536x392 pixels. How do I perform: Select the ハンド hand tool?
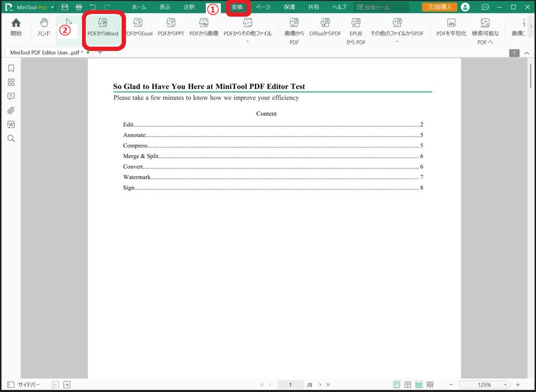coord(44,27)
